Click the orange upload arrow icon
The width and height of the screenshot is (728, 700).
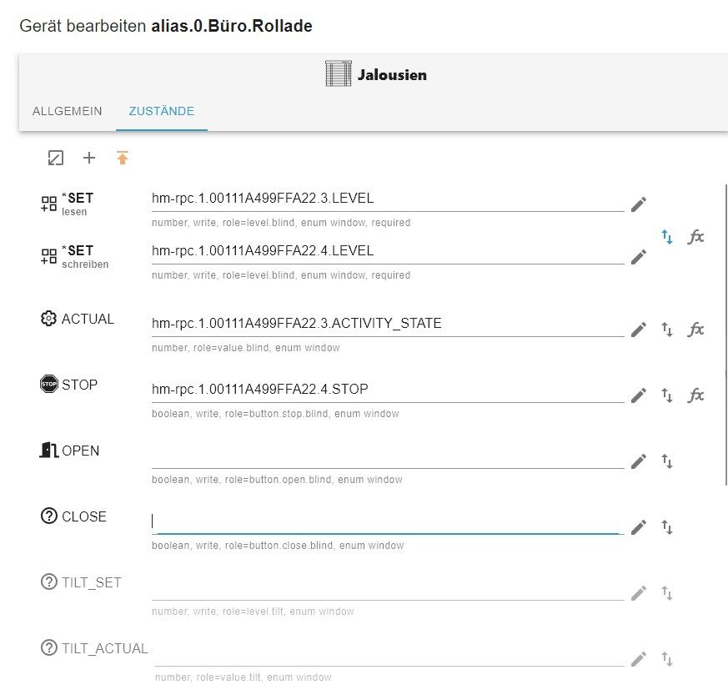tap(123, 158)
